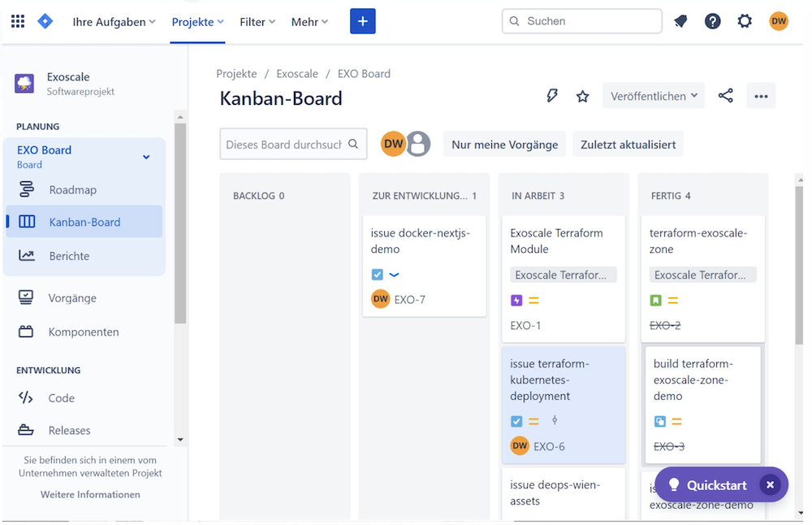Toggle the Nur meine Vorgänge filter

click(x=504, y=145)
